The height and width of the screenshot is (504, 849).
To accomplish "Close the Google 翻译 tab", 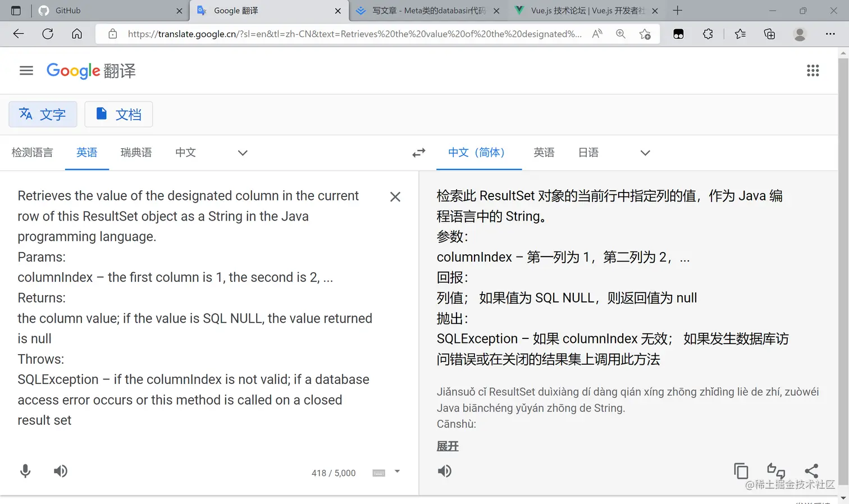I will point(337,11).
